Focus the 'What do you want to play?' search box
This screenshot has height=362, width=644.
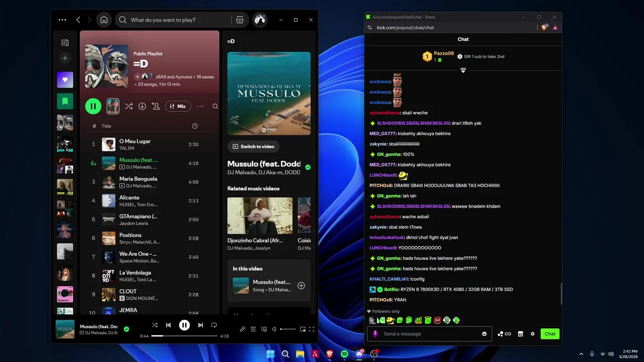174,20
